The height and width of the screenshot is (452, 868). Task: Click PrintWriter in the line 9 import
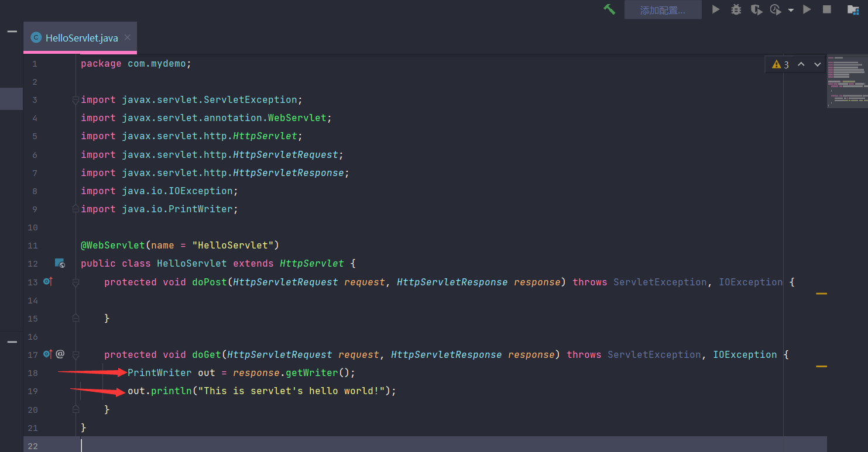pyautogui.click(x=201, y=209)
